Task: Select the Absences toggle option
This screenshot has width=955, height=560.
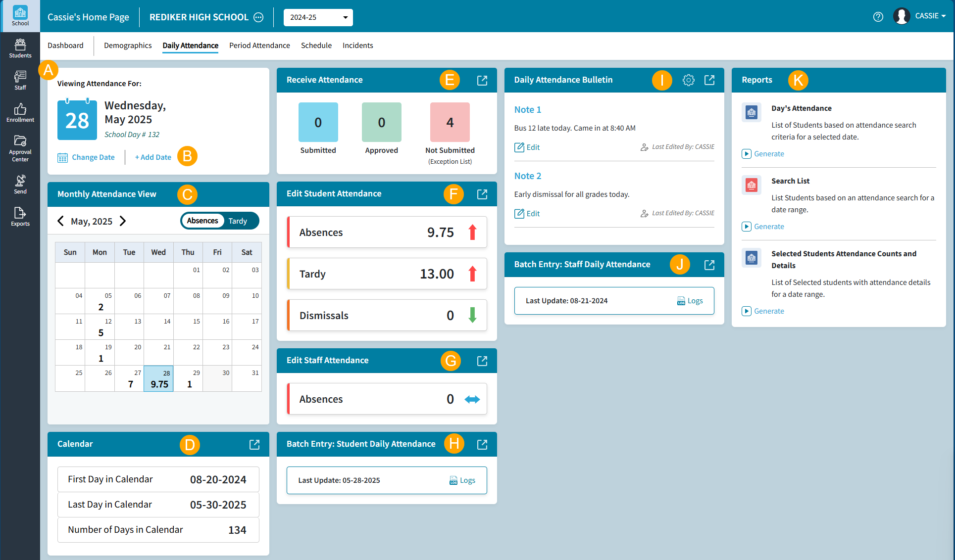Action: tap(202, 221)
